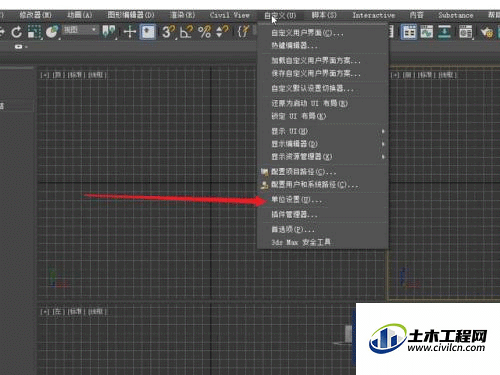Toggle 锁定 UI 布局(K) menu option
The image size is (500, 375).
pos(323,116)
